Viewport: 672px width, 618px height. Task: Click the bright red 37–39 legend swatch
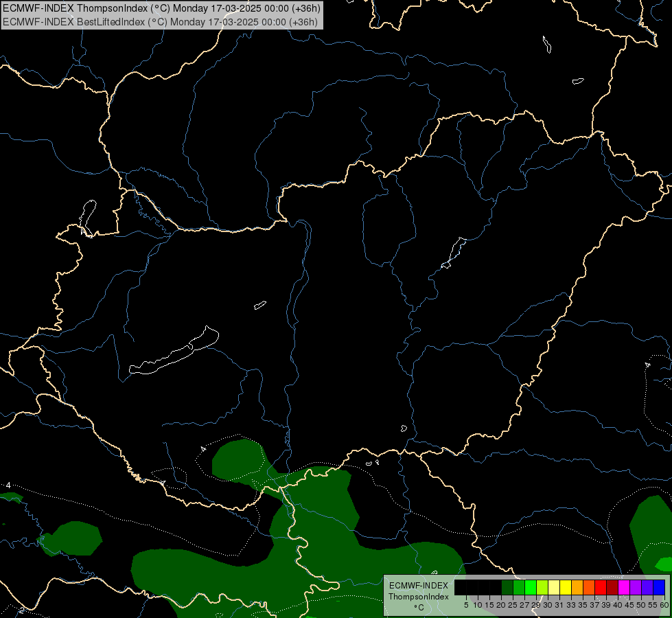(x=601, y=587)
